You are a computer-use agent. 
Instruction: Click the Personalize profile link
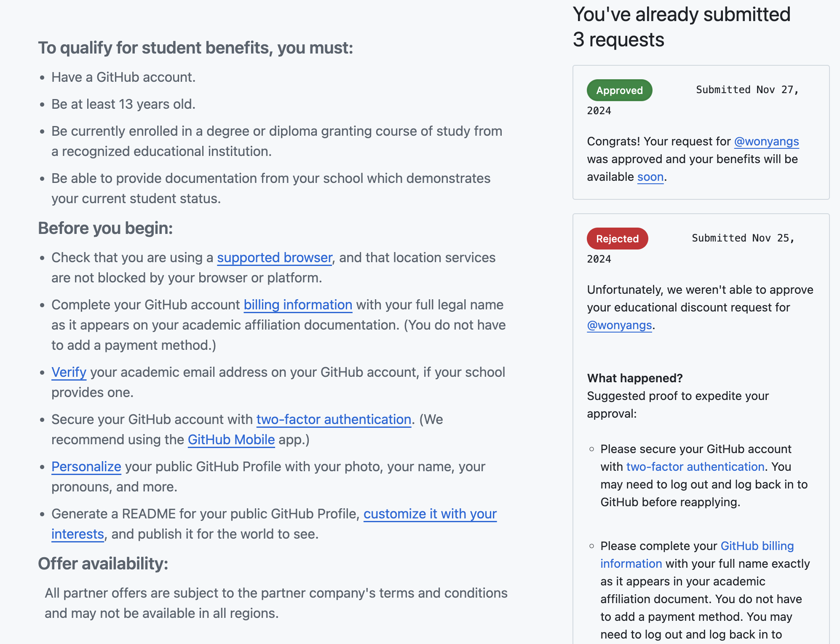pos(86,467)
